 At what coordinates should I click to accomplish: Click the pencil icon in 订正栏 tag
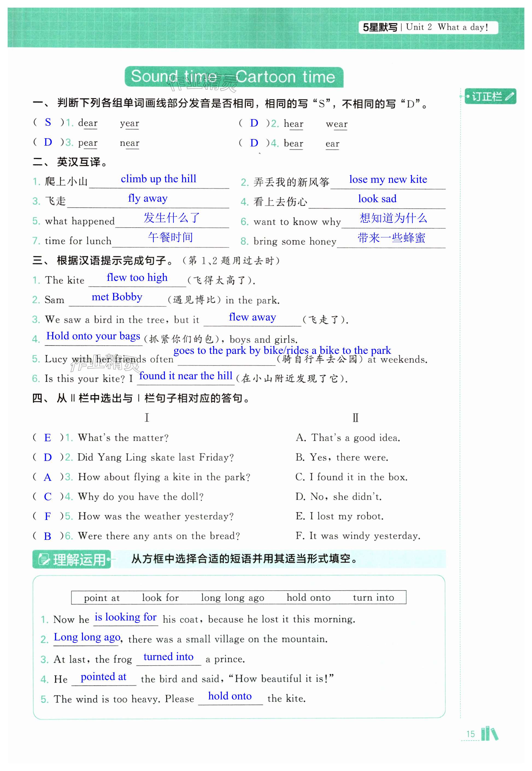point(509,97)
